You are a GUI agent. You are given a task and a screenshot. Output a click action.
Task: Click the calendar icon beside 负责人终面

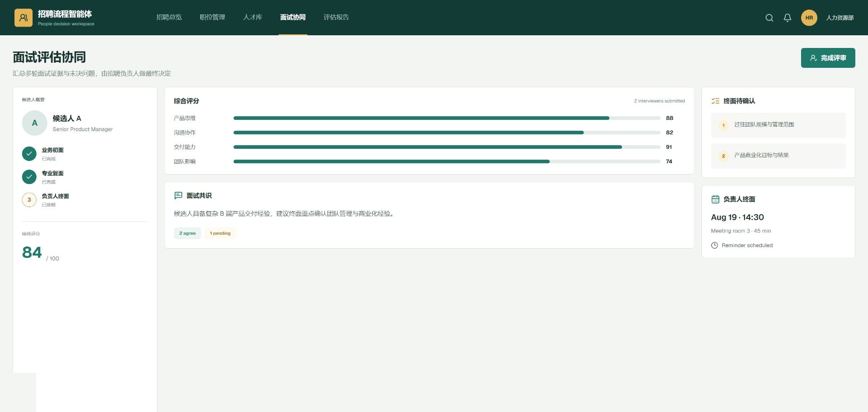[x=715, y=199]
